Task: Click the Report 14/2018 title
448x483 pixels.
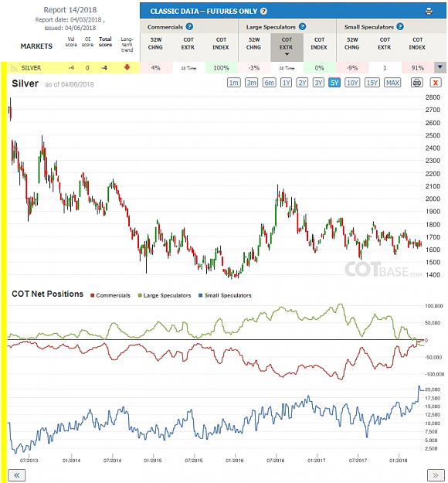Action: coord(70,10)
